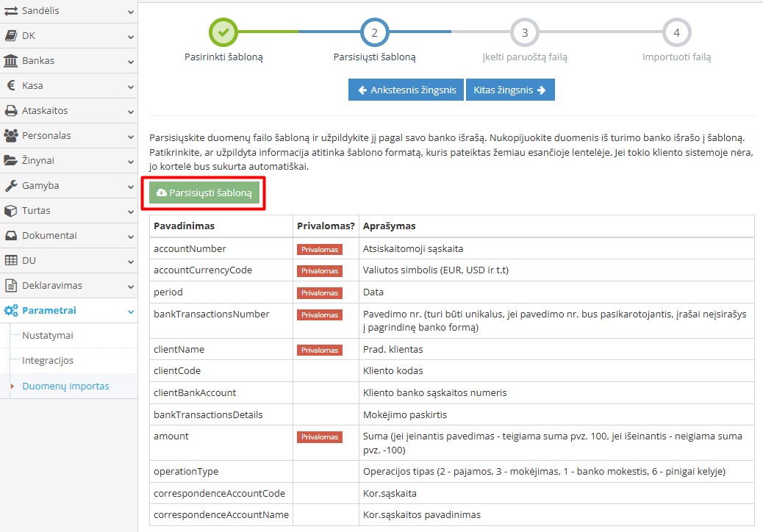Expand the Žinynai section arrow
This screenshot has width=763, height=532.
tap(130, 161)
